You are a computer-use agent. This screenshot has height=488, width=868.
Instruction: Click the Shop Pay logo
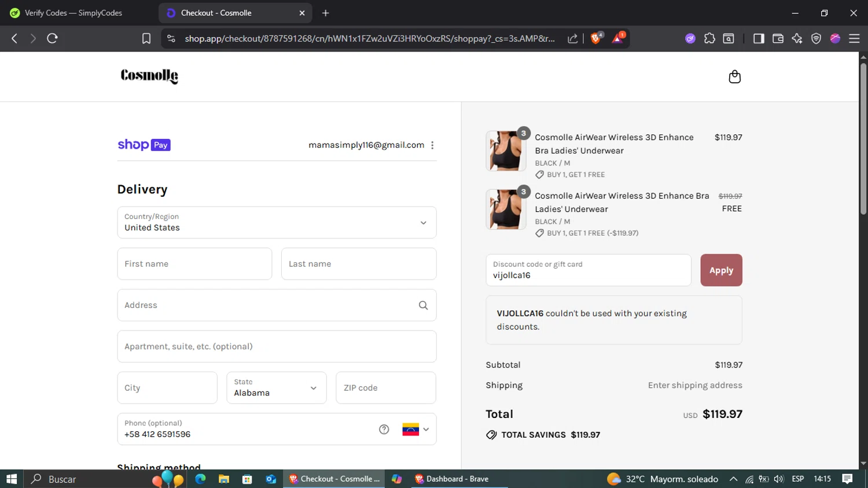(144, 145)
